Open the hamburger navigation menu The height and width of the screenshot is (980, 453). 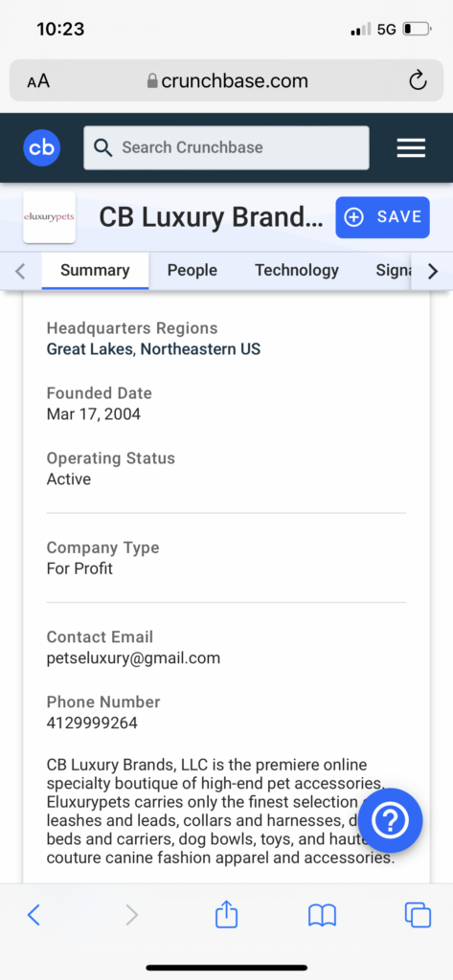(x=411, y=148)
